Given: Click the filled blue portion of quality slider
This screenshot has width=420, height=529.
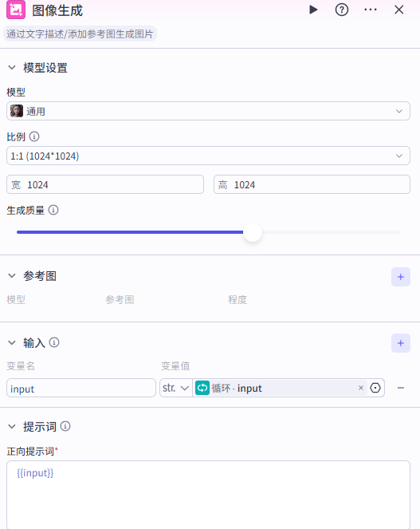Looking at the screenshot, I should 130,232.
